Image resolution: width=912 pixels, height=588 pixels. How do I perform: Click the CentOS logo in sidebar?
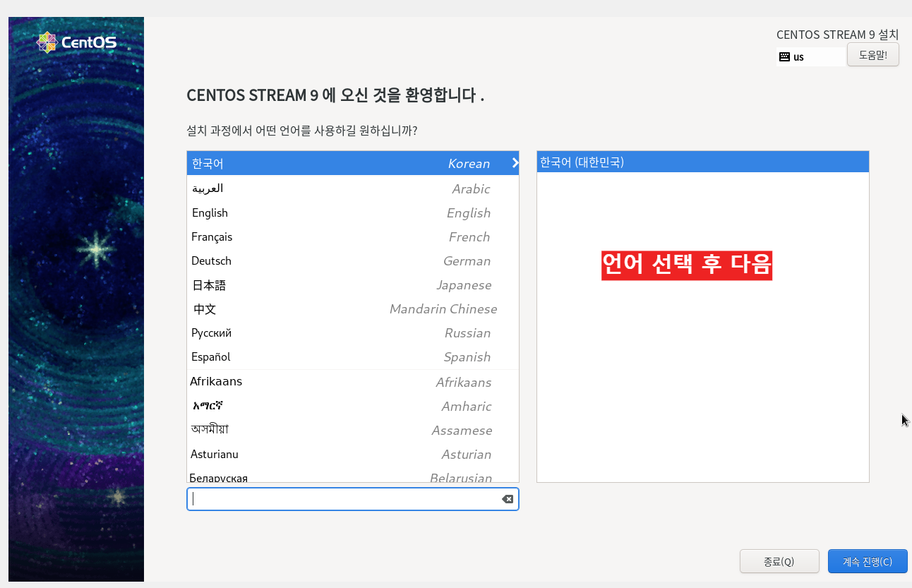(76, 42)
